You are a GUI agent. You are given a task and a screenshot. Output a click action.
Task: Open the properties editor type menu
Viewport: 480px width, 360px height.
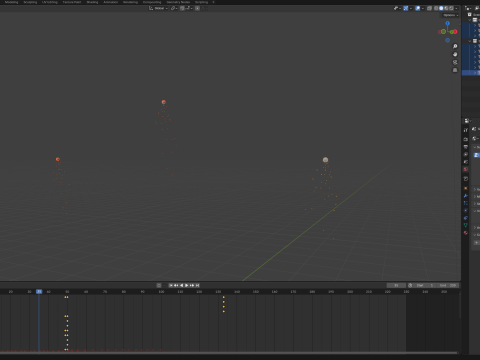click(467, 121)
